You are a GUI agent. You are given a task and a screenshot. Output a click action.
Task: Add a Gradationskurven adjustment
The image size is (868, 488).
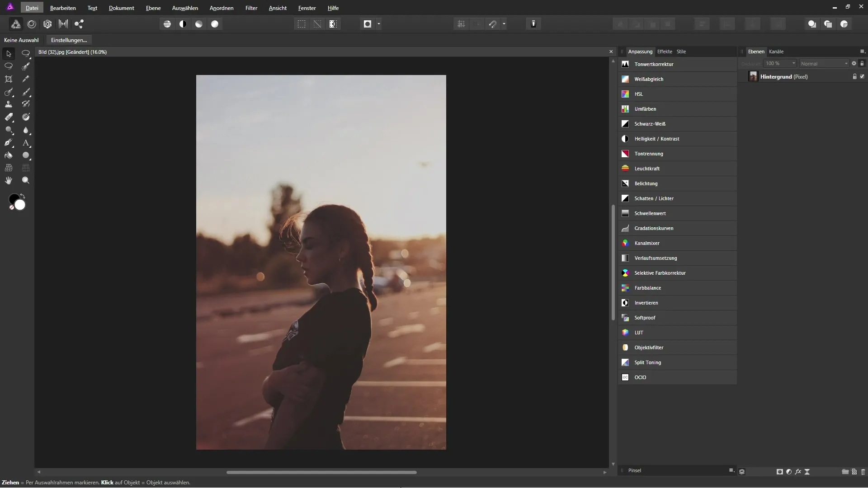(x=677, y=228)
